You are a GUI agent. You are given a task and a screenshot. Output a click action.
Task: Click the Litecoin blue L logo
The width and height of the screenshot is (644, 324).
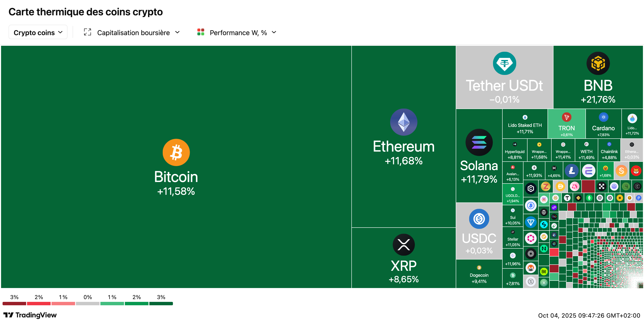pyautogui.click(x=572, y=171)
